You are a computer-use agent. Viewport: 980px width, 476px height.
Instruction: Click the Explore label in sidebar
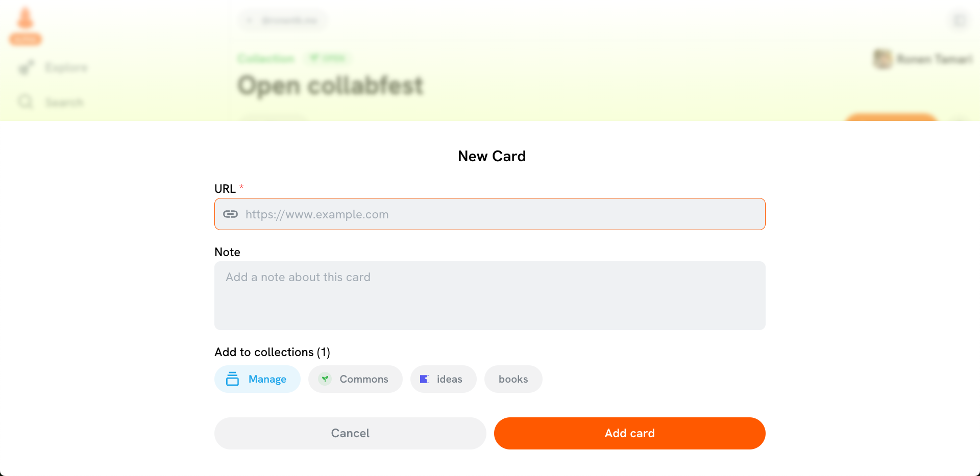66,67
